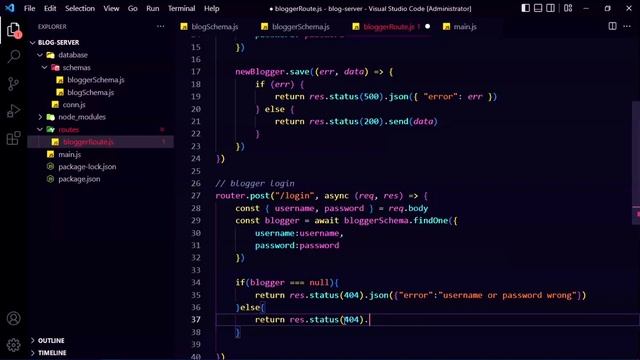
Task: Split the editor to the right
Action: (612, 27)
